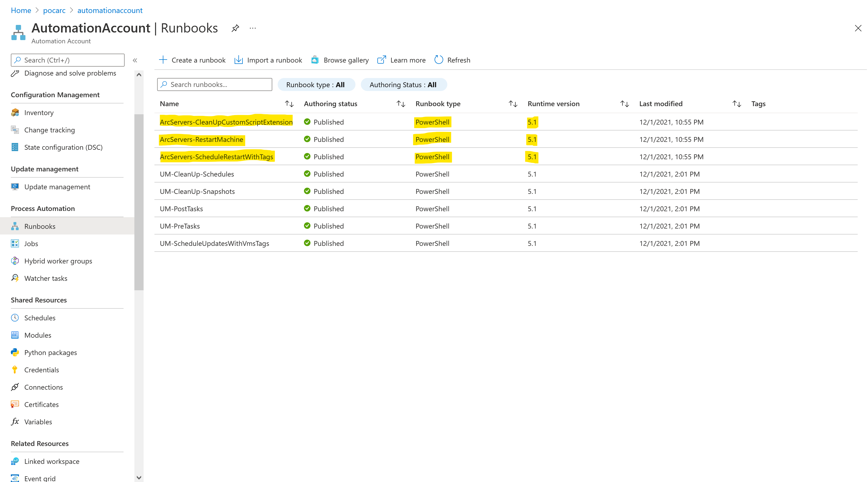Open the ellipsis more options menu
868x482 pixels.
tap(253, 28)
